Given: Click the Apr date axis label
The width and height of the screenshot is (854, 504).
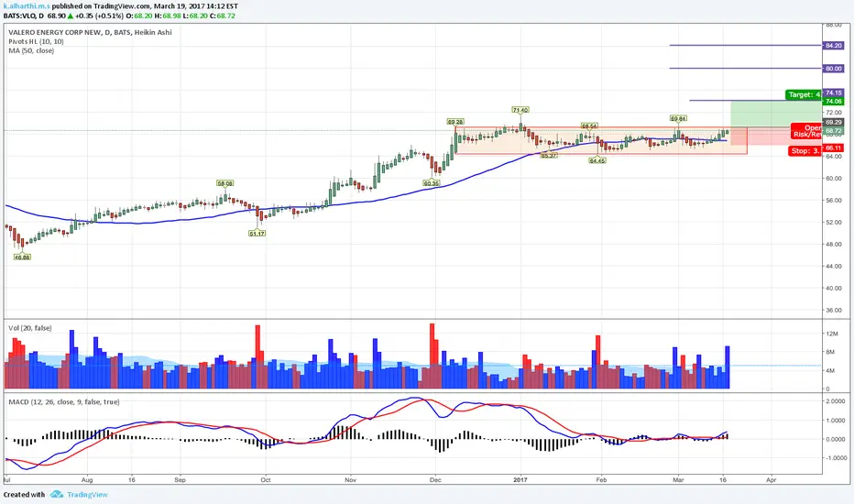Looking at the screenshot, I should [772, 480].
